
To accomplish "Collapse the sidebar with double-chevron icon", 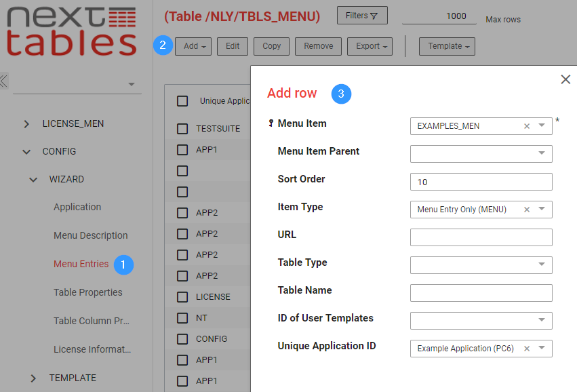I will [4, 81].
